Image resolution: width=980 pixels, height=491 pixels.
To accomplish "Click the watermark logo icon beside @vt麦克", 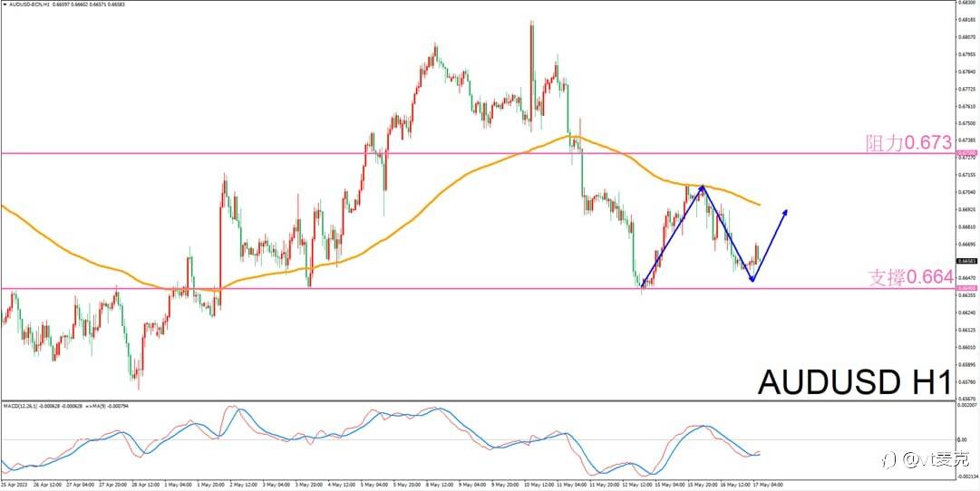I will pos(888,461).
